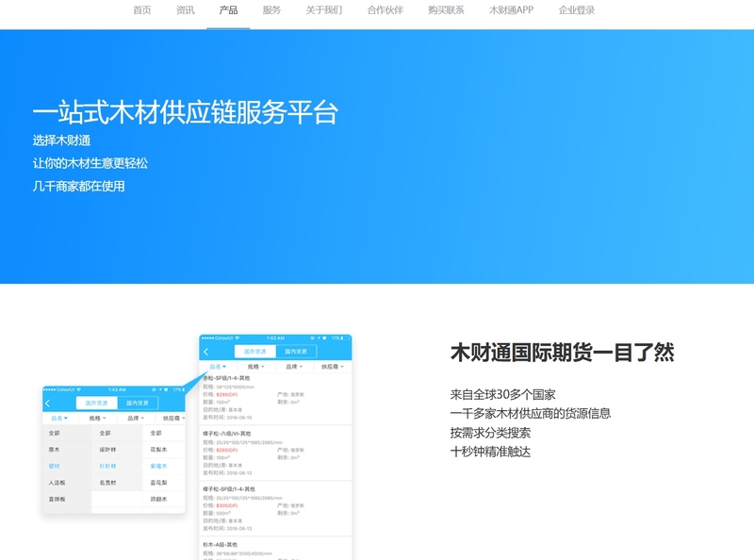The image size is (754, 560).
Task: Select 国内货源 tab in the taller phone mockup
Action: pyautogui.click(x=296, y=352)
